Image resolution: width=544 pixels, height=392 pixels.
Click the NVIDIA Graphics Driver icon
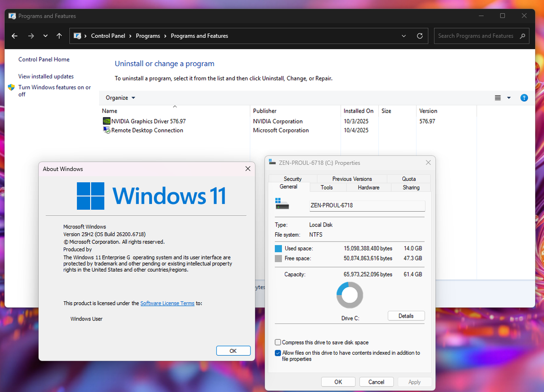click(106, 121)
